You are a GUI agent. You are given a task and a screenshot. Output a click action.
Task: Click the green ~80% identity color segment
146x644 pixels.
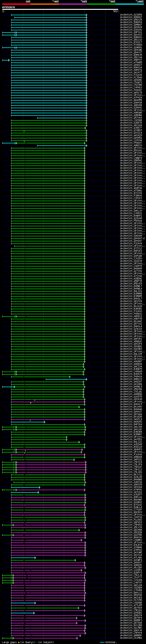pos(101,4)
